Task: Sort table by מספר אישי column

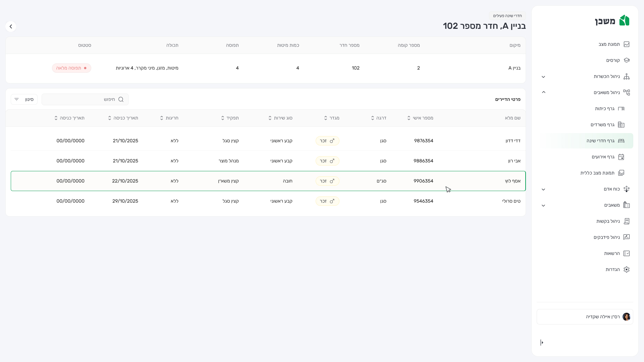Action: (409, 118)
